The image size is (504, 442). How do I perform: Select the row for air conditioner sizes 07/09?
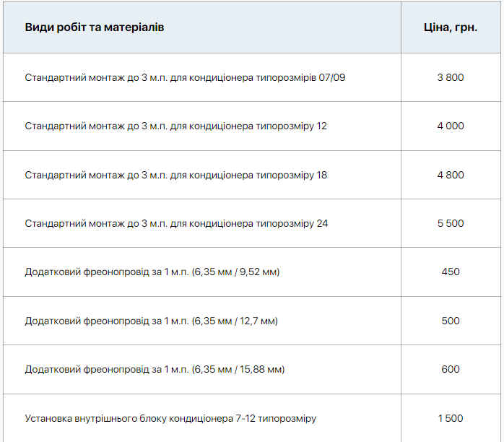(185, 77)
